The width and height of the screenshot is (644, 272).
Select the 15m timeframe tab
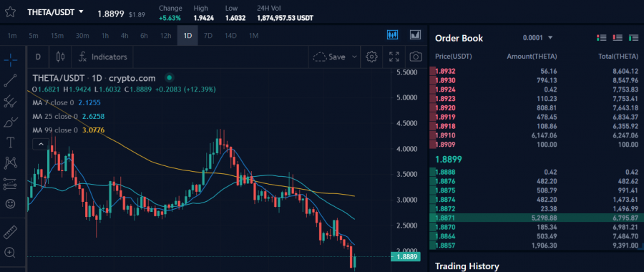(x=57, y=36)
